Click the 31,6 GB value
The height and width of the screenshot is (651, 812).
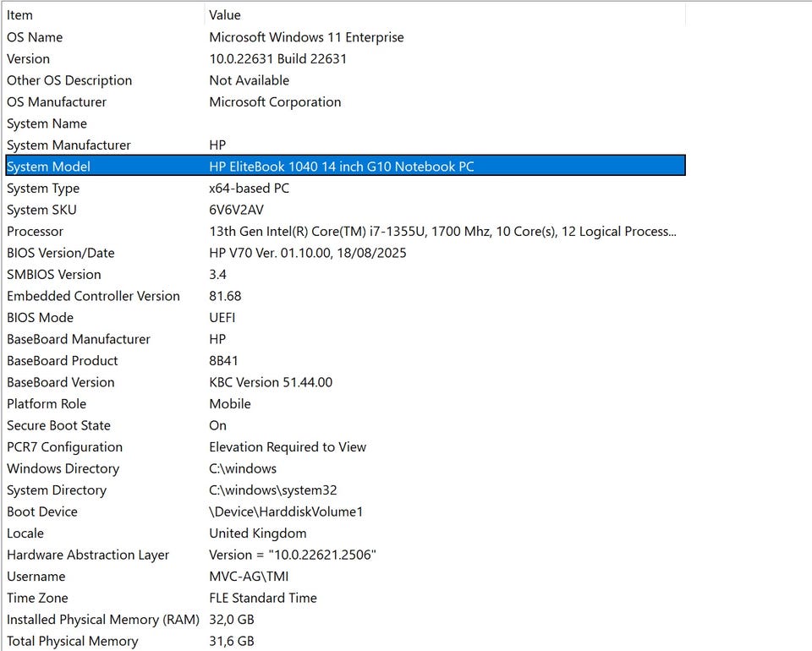[x=232, y=641]
